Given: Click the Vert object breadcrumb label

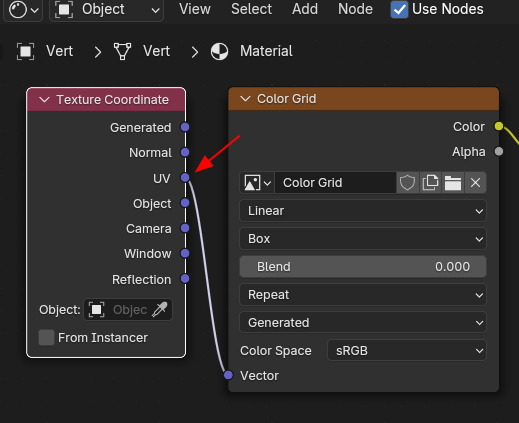Looking at the screenshot, I should point(59,51).
